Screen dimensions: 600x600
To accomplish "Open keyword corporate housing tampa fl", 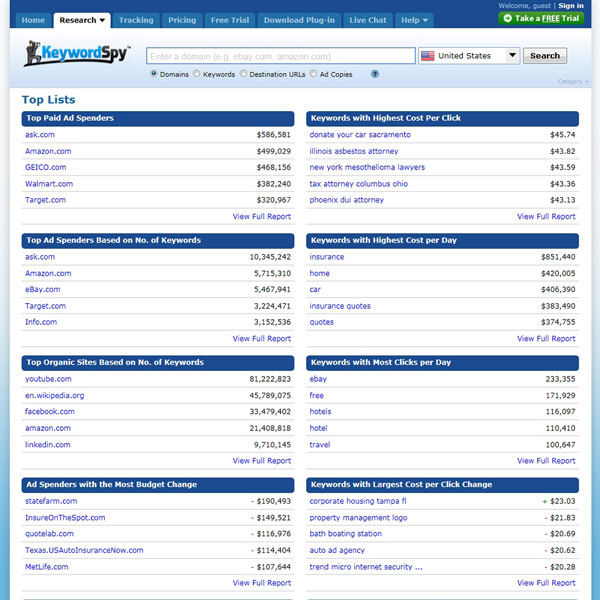I will [x=358, y=501].
